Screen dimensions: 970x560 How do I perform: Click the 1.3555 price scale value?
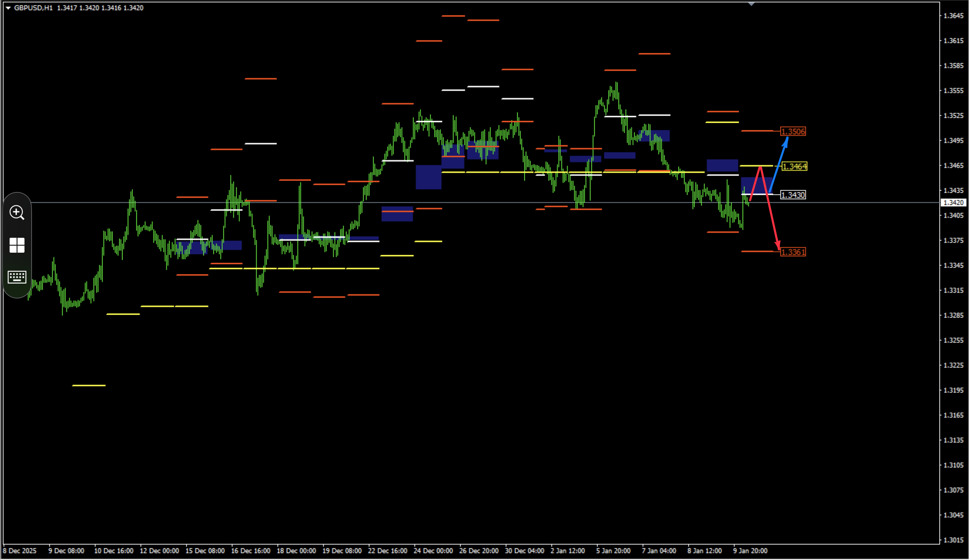pyautogui.click(x=953, y=91)
